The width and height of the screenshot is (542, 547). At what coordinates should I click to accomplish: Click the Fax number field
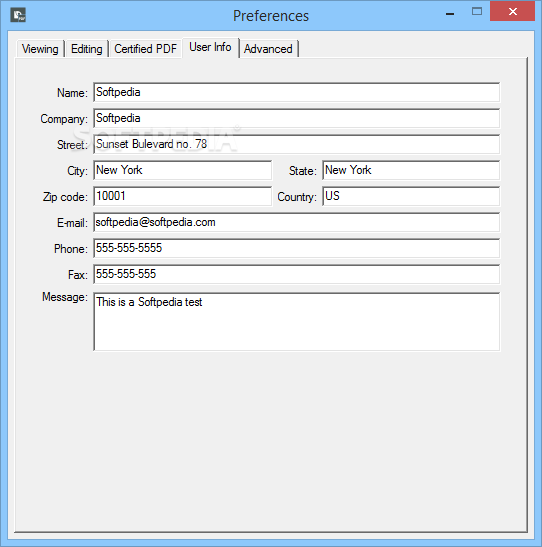pyautogui.click(x=296, y=274)
